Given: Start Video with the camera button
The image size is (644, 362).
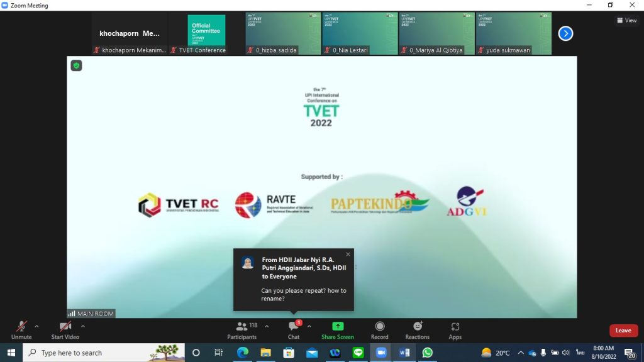Looking at the screenshot, I should pos(65,331).
